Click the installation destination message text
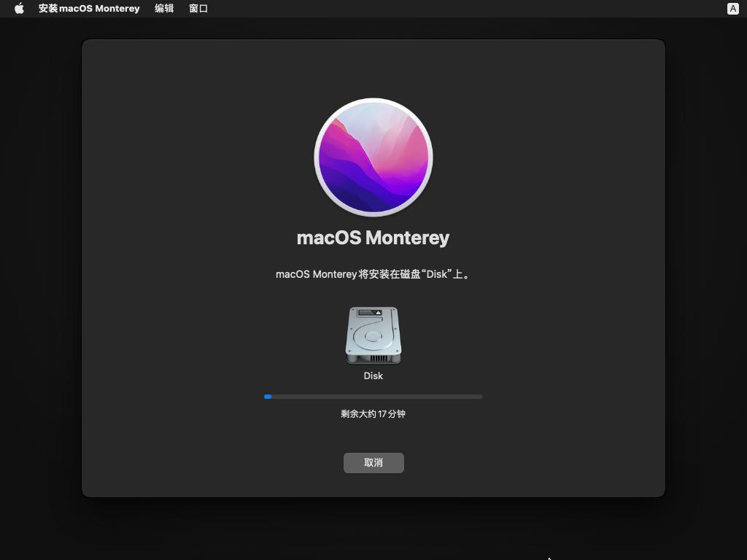The width and height of the screenshot is (747, 560). pyautogui.click(x=373, y=273)
